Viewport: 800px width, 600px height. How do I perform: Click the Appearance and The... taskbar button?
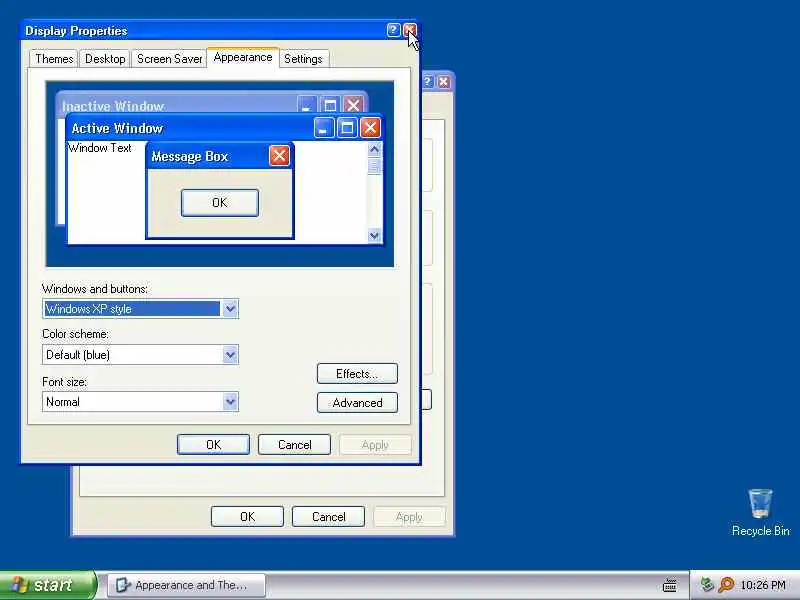click(x=186, y=585)
